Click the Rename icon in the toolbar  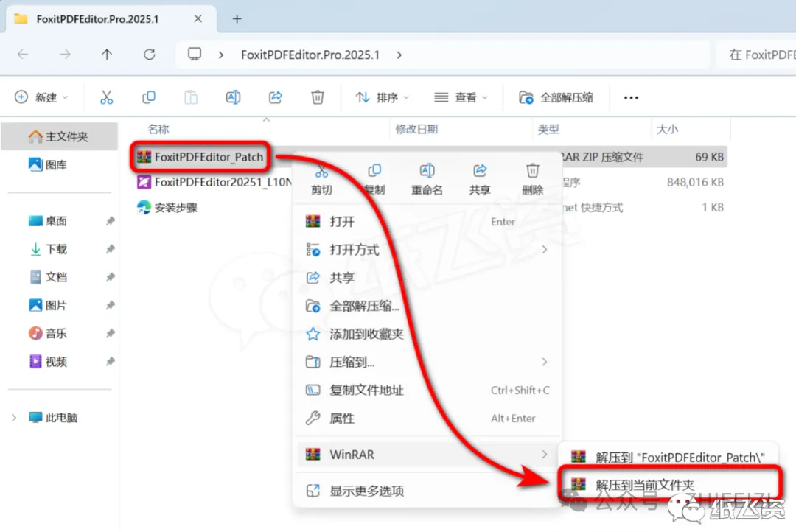click(233, 97)
